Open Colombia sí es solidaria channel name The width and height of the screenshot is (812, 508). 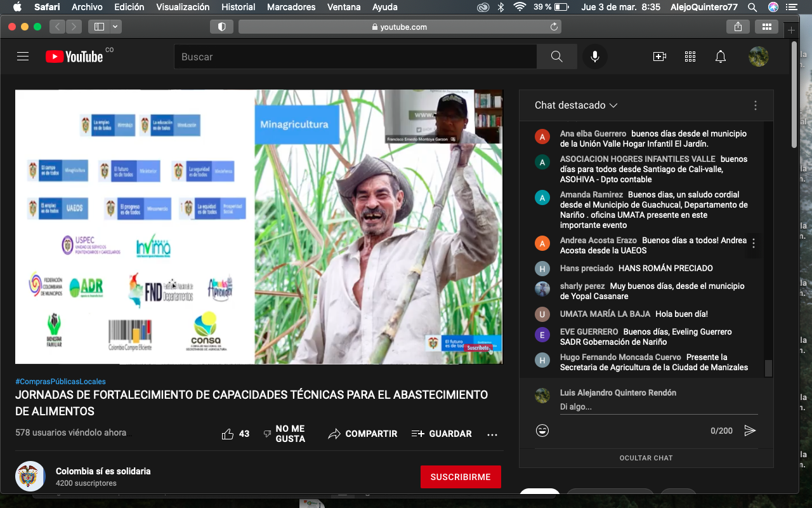(103, 471)
